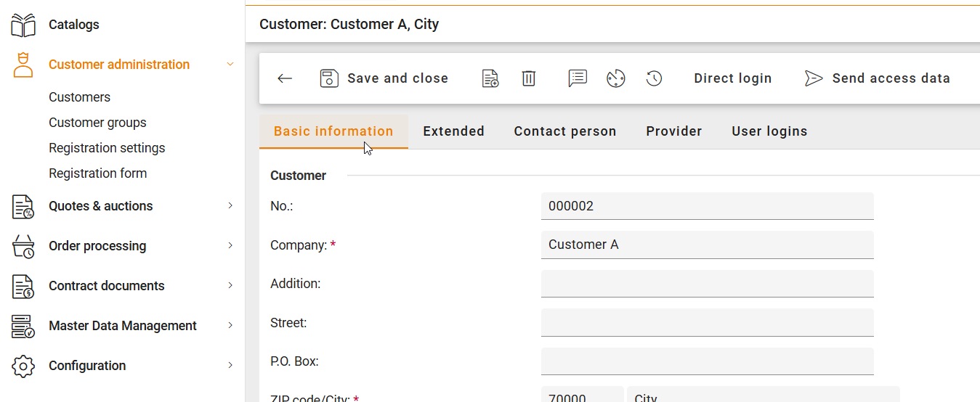Expand the Quotes & auctions menu
This screenshot has height=402, width=980.
coord(230,206)
